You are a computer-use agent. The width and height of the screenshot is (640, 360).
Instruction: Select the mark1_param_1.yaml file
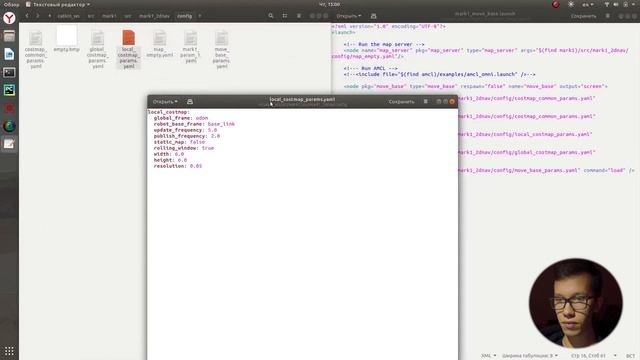[x=191, y=47]
